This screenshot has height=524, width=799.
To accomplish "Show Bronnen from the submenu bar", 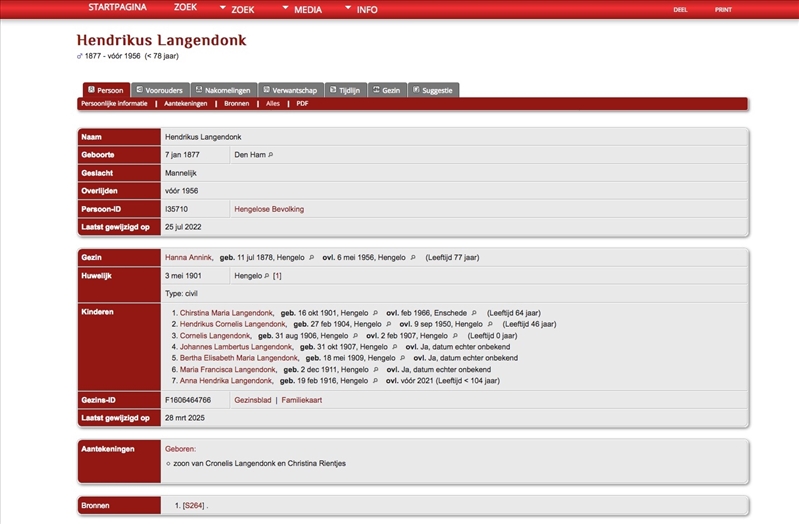I will click(236, 103).
